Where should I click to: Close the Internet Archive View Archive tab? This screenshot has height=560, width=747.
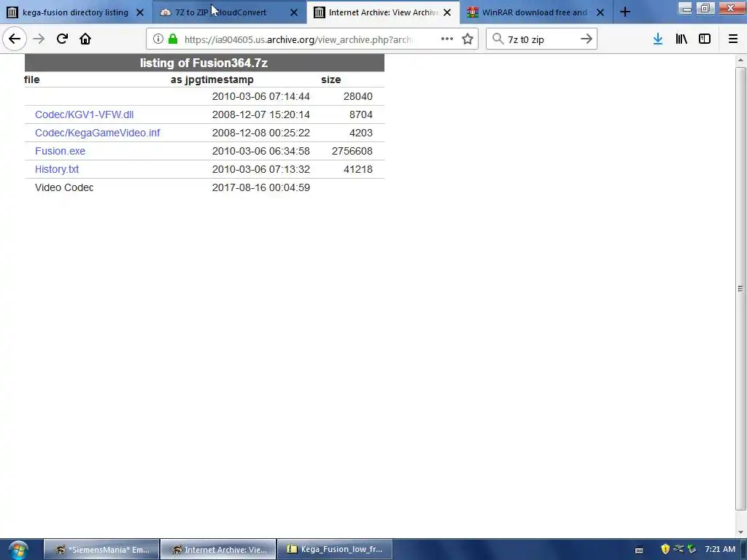pos(447,12)
